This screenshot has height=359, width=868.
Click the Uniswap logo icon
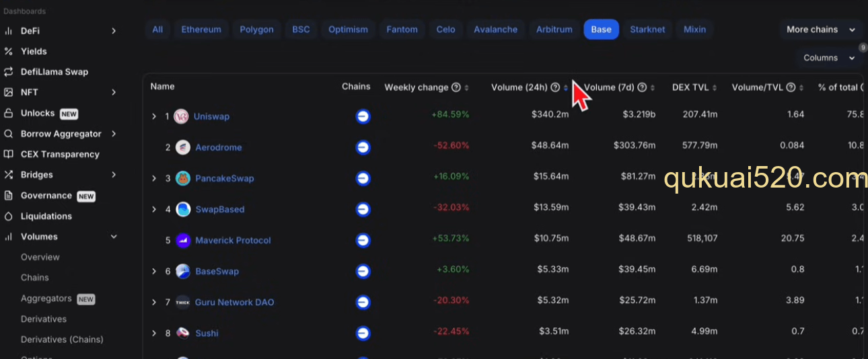[182, 116]
